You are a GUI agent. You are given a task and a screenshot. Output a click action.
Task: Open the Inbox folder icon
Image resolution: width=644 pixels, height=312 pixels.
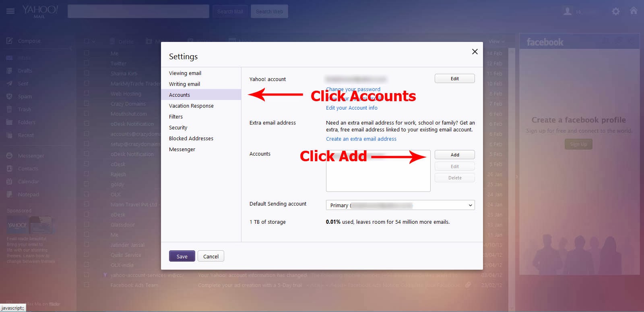click(x=9, y=58)
